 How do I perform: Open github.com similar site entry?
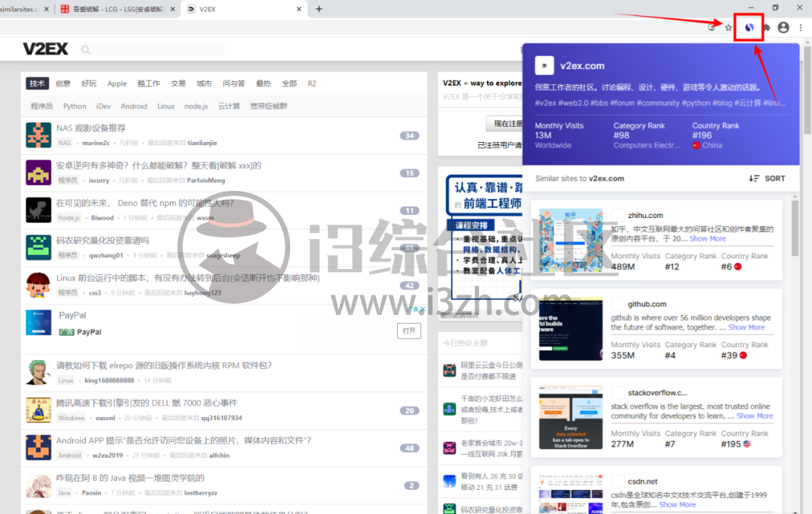647,304
